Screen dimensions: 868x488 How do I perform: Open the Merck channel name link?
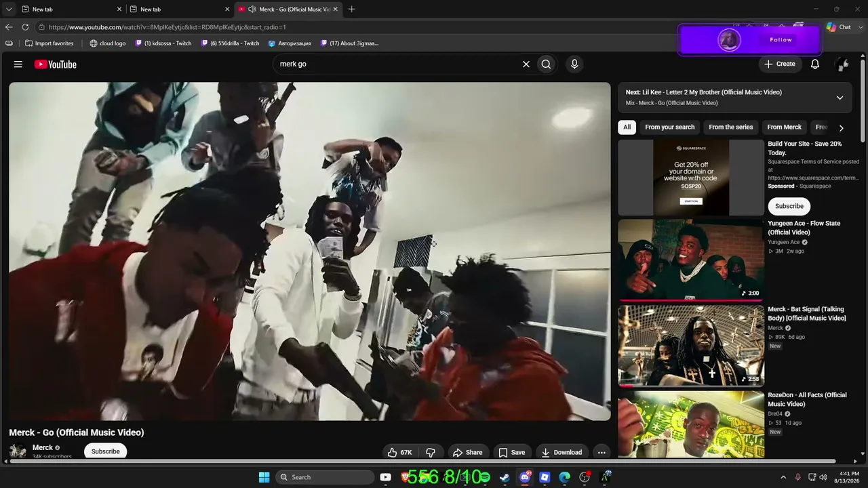43,447
